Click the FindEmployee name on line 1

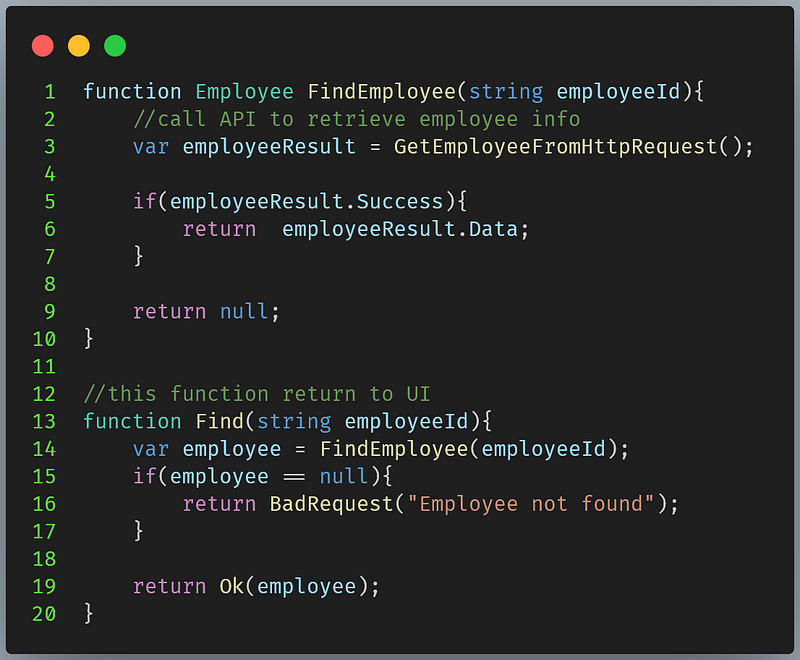(382, 92)
